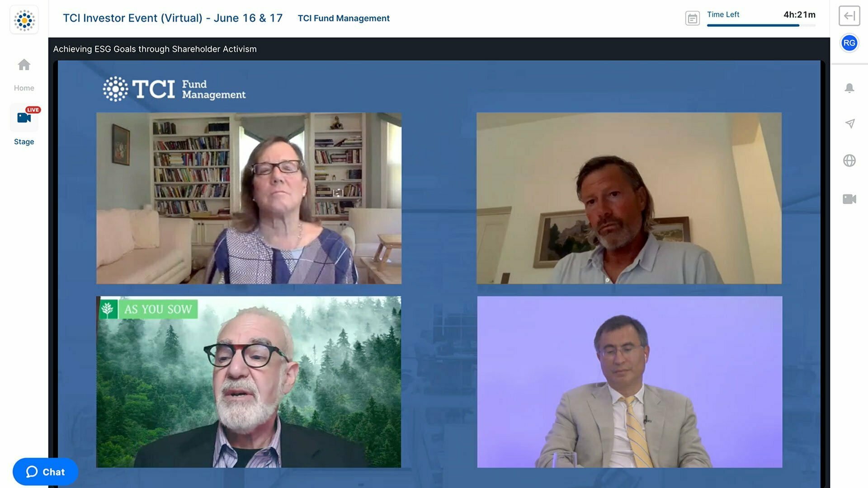Click the Home label in sidebar

click(24, 88)
